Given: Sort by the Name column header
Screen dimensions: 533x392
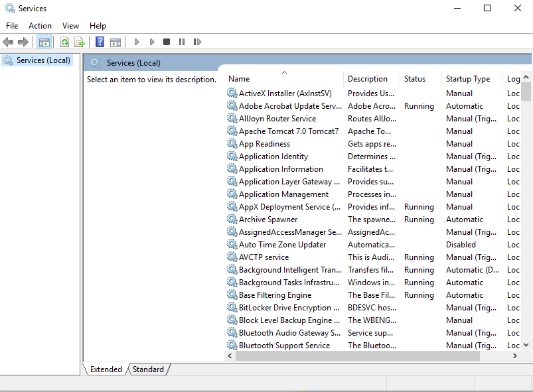Looking at the screenshot, I should pos(285,79).
